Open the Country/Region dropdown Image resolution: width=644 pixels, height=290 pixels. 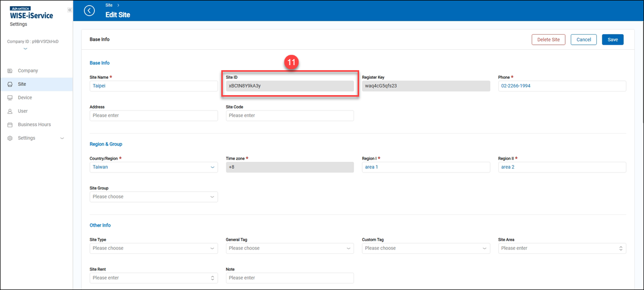click(x=153, y=167)
